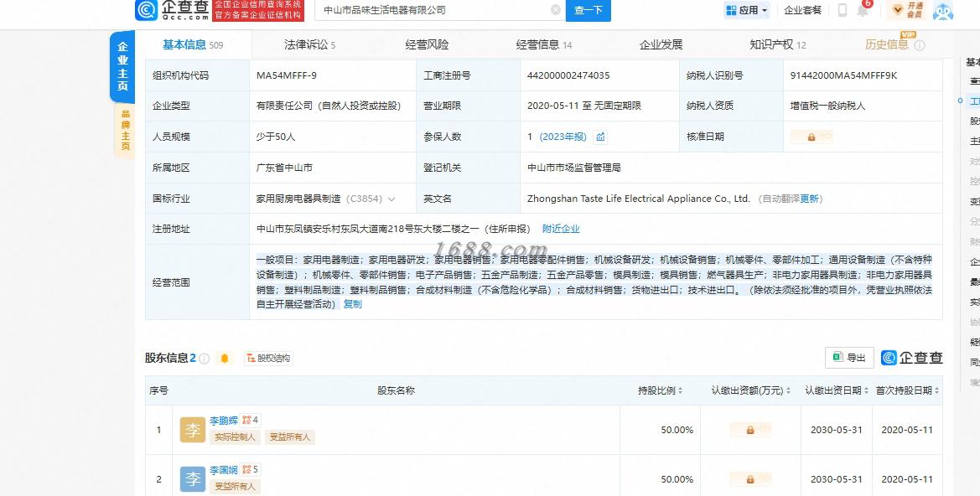
Task: Open the notifications bell with badge
Action: tap(863, 8)
